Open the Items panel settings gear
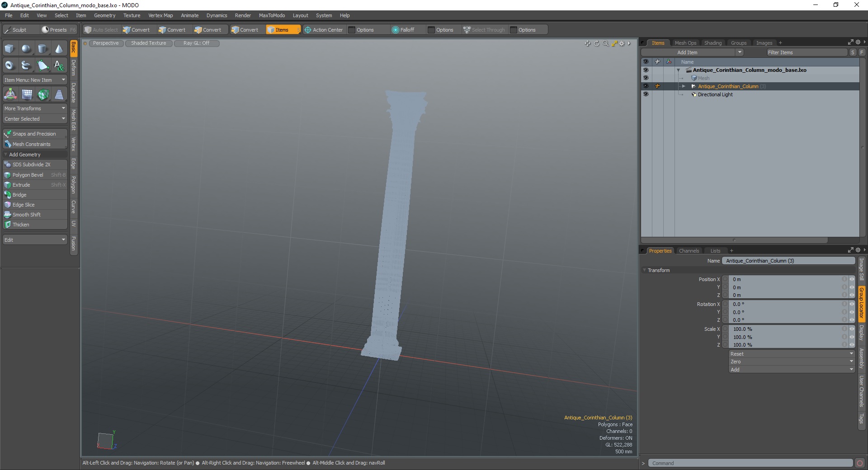Viewport: 868px width, 470px height. 858,42
